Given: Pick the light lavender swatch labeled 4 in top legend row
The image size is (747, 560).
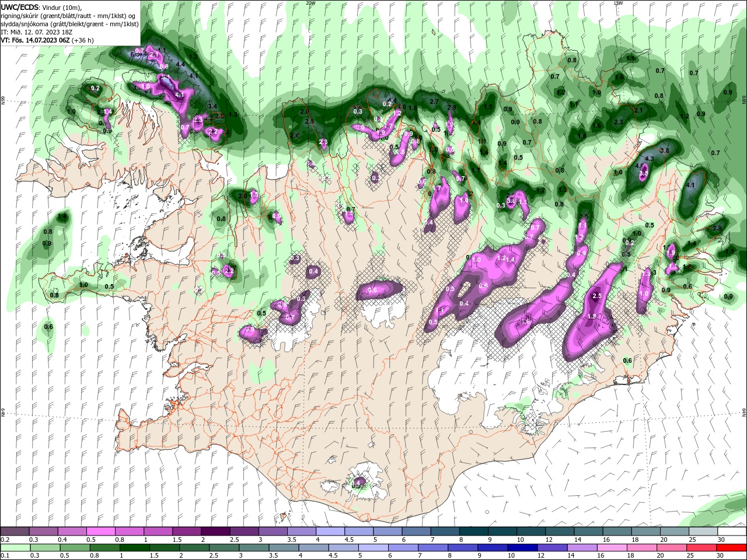Looking at the screenshot, I should click(330, 531).
